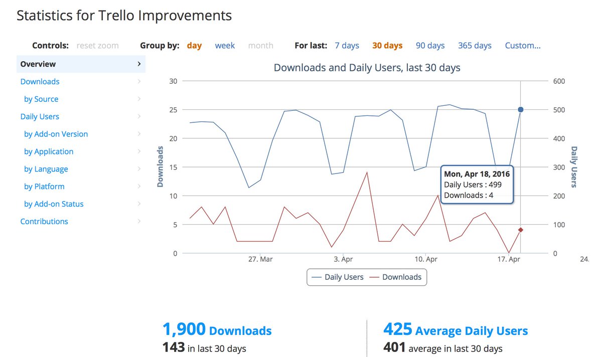Screen dimensions: 602x364
Task: View Daily Users by Language
Action: tap(46, 169)
